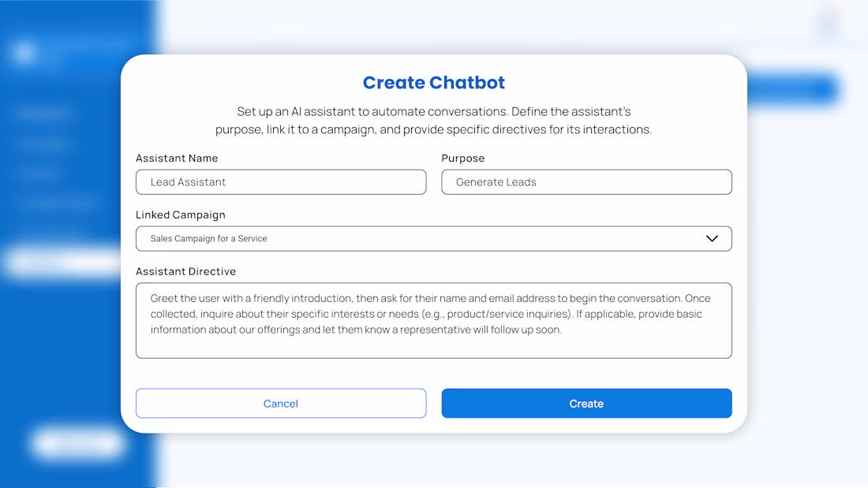868x488 pixels.
Task: Click inside the Assistant Directive text area
Action: 433,320
